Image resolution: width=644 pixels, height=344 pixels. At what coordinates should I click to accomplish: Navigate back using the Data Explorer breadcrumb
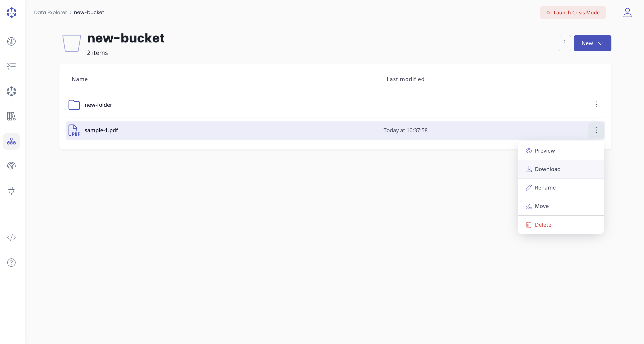pos(51,12)
